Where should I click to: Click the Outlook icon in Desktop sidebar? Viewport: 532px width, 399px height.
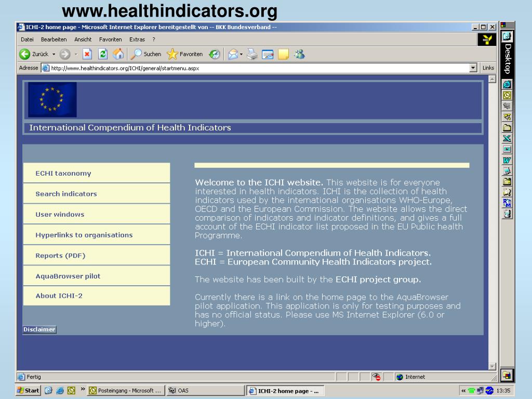click(x=507, y=95)
